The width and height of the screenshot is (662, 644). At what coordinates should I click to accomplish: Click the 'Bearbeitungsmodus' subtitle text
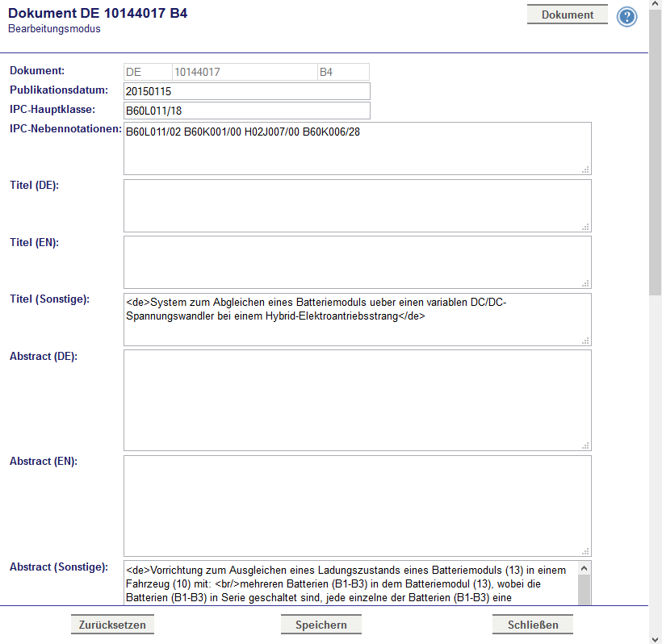pyautogui.click(x=54, y=29)
